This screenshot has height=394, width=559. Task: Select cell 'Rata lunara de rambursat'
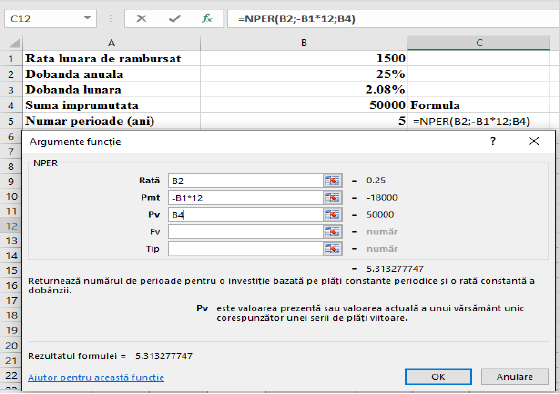pyautogui.click(x=111, y=58)
